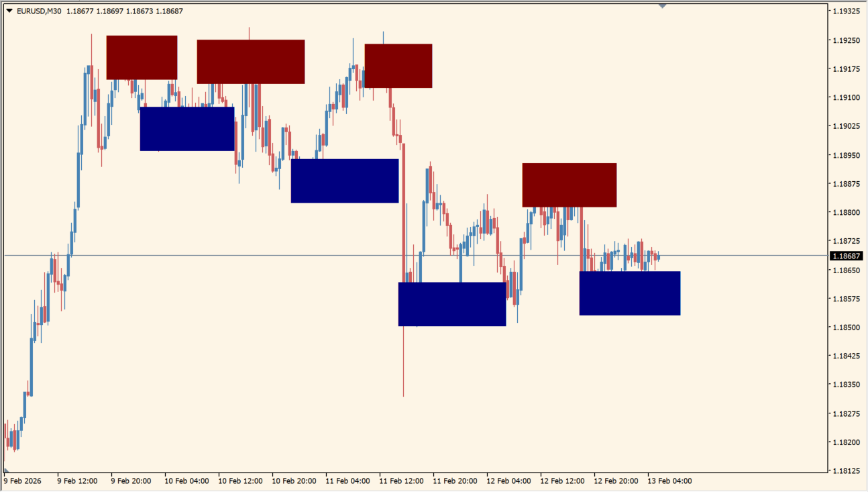This screenshot has width=868, height=492.
Task: Select the first blue demand zone rectangle
Action: click(x=186, y=128)
